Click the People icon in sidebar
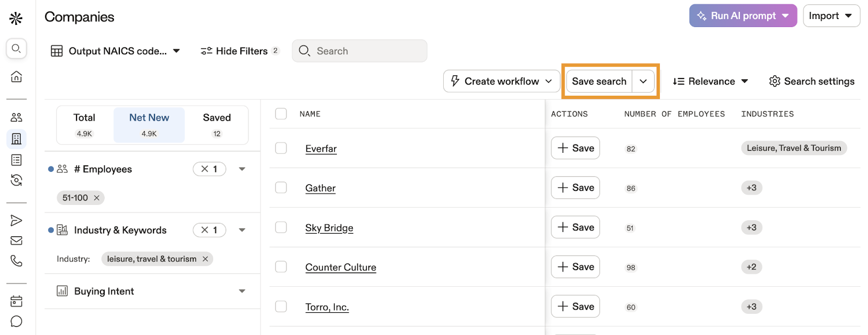 [x=16, y=117]
